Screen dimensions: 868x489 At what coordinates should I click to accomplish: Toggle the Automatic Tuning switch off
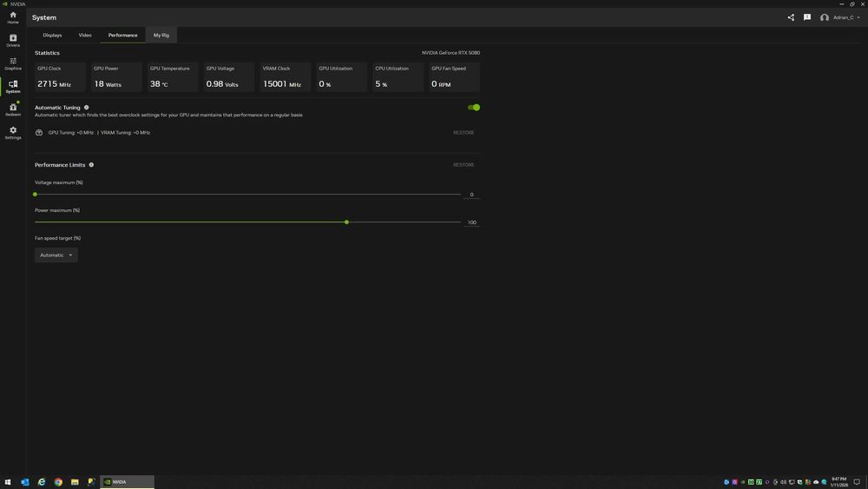coord(474,108)
